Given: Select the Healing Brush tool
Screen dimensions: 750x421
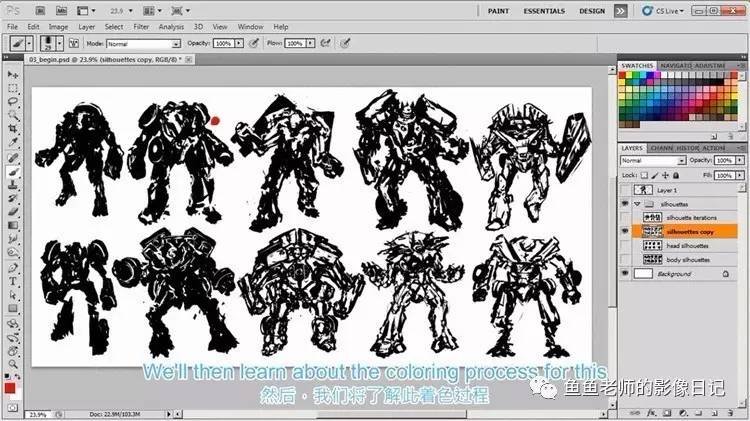Looking at the screenshot, I should pyautogui.click(x=13, y=158).
